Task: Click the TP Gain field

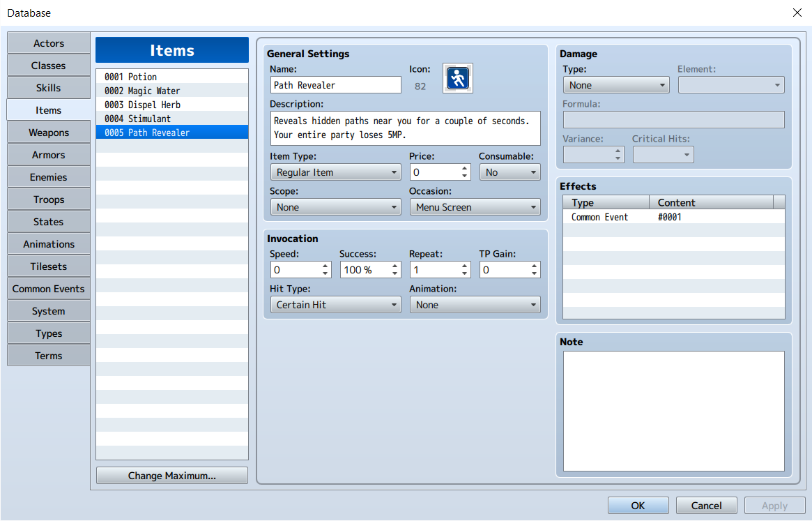Action: [x=505, y=270]
